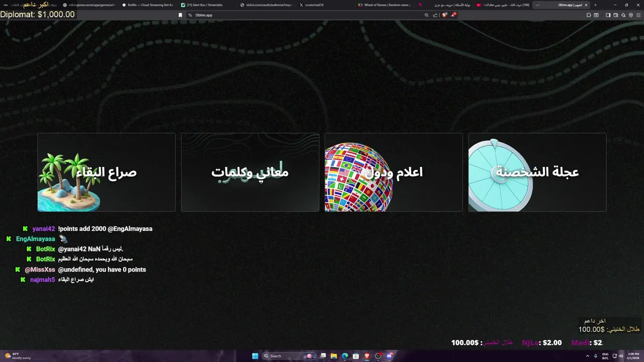Open the ENG INTL language switcher
Screen dimensions: 644x362
pos(605,356)
